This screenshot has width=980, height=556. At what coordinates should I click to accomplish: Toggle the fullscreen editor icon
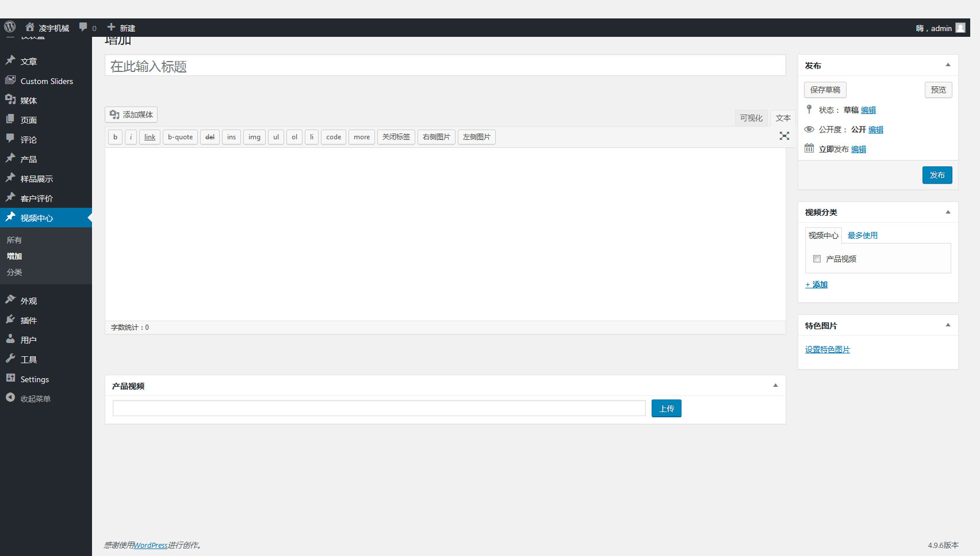784,136
